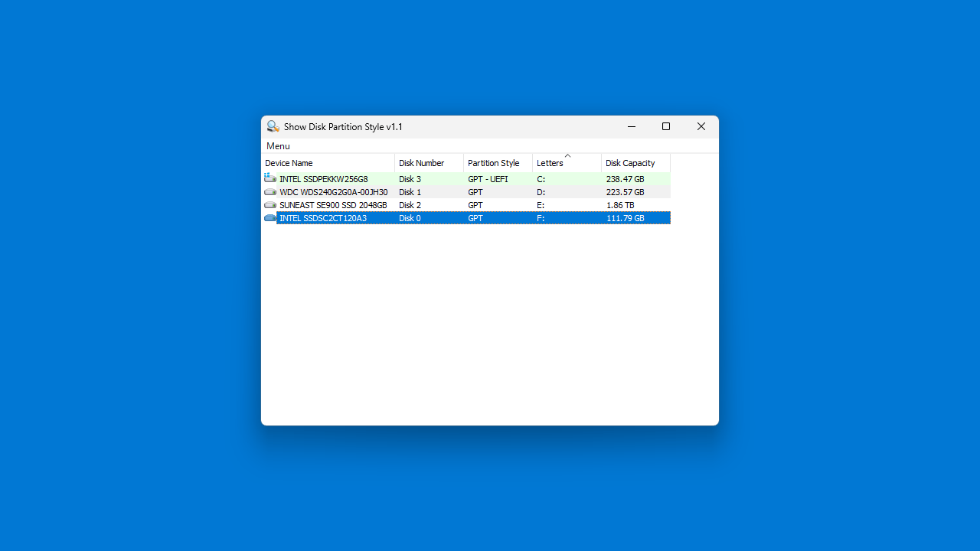Click the GPT cell in Disk 2 row
The width and height of the screenshot is (980, 551).
click(x=475, y=205)
